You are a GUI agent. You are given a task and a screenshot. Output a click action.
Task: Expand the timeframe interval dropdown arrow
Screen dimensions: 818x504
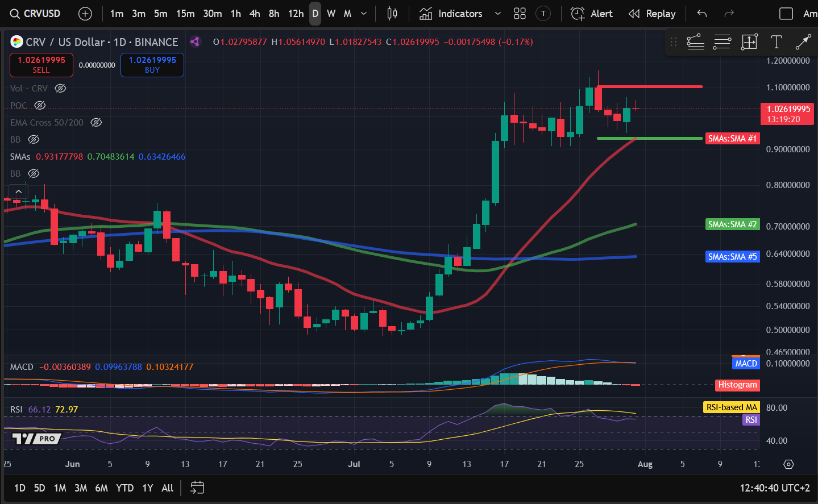(x=364, y=14)
